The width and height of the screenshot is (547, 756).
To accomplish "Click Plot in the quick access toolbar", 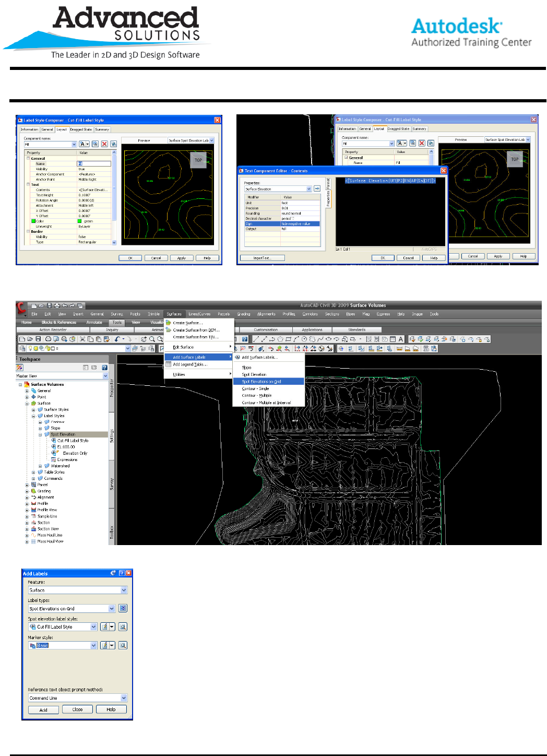I will tap(57, 305).
